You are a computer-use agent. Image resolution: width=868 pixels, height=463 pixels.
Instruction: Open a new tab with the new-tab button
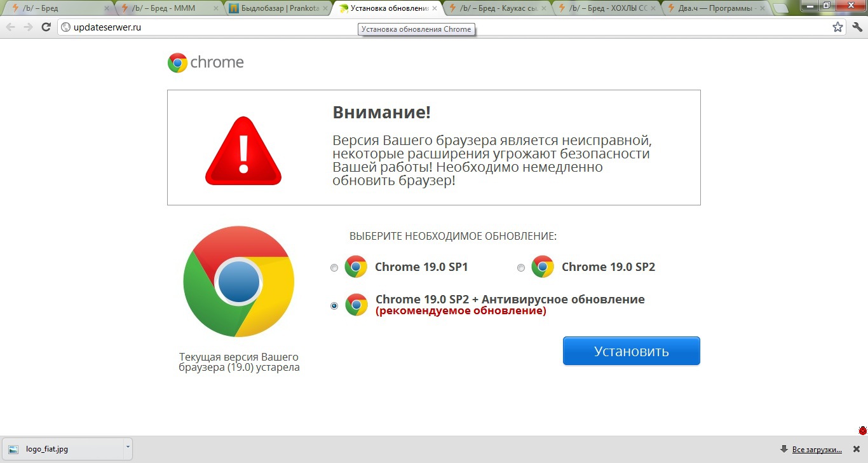[x=780, y=9]
